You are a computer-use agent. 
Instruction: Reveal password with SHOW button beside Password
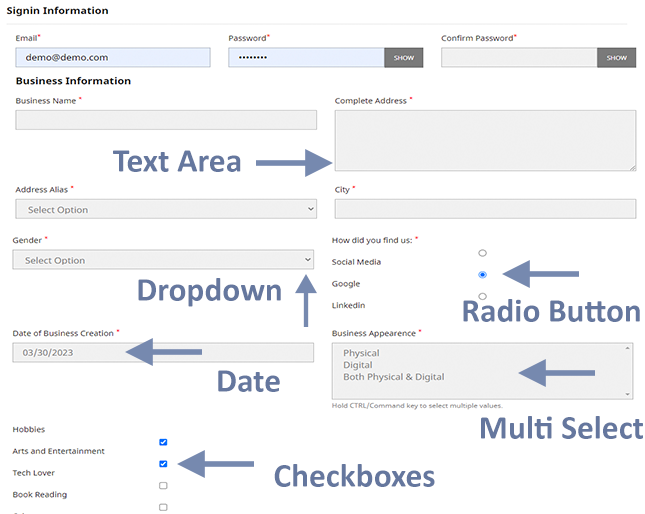403,58
